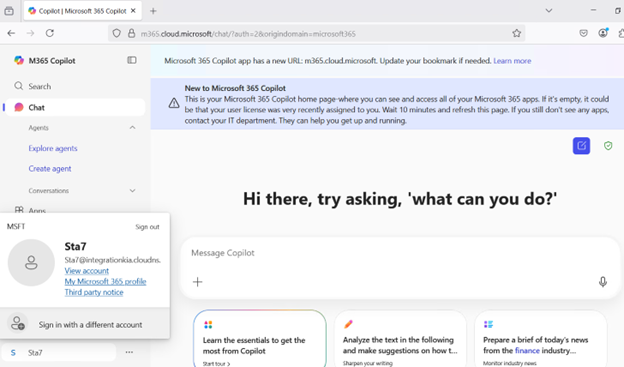Click the green shield protection icon

(x=608, y=146)
